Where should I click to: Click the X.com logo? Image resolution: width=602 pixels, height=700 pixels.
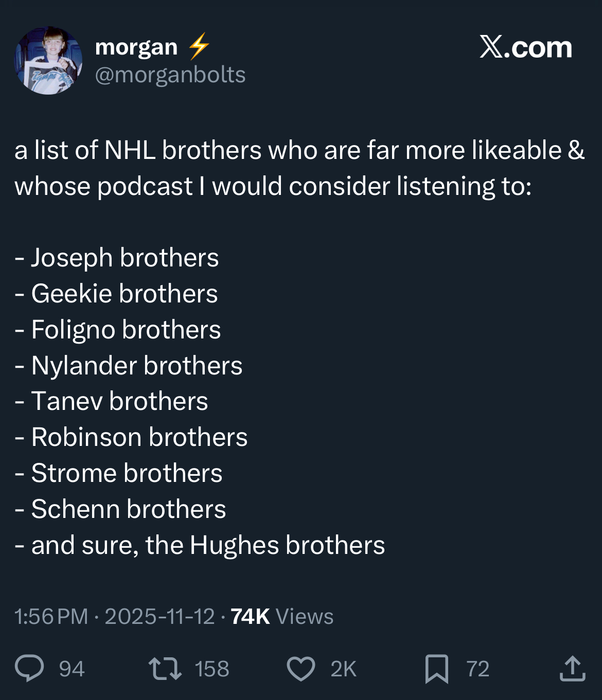pos(525,47)
